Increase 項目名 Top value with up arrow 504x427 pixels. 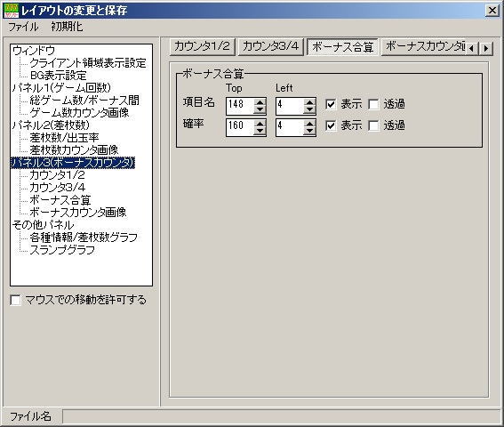(x=260, y=102)
